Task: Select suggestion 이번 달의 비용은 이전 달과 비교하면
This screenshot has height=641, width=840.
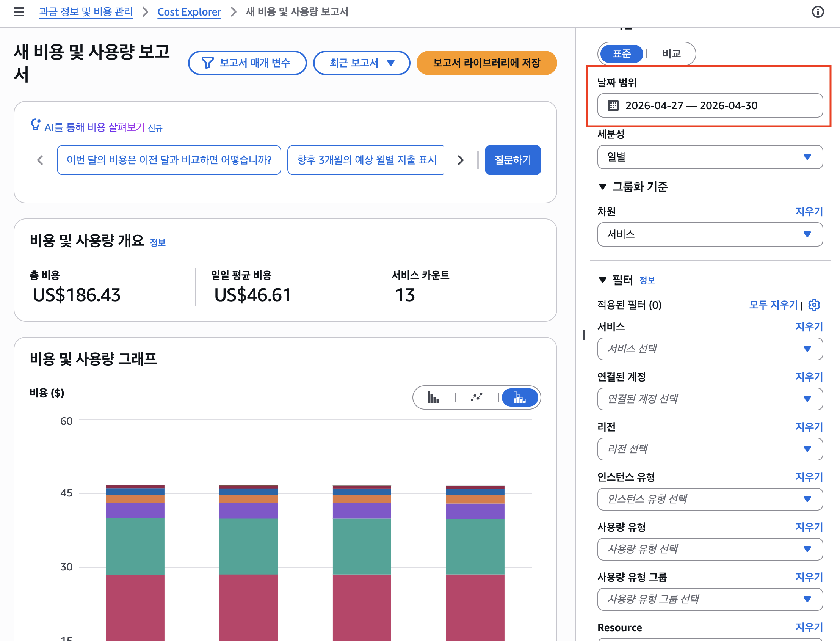Action: coord(169,160)
